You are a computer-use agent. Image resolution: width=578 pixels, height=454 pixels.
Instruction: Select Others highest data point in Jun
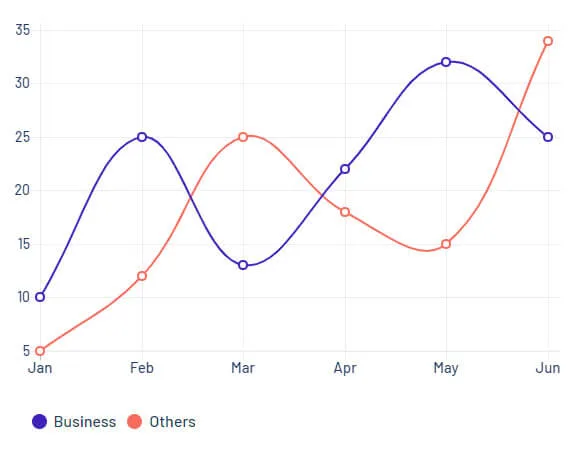(x=548, y=41)
